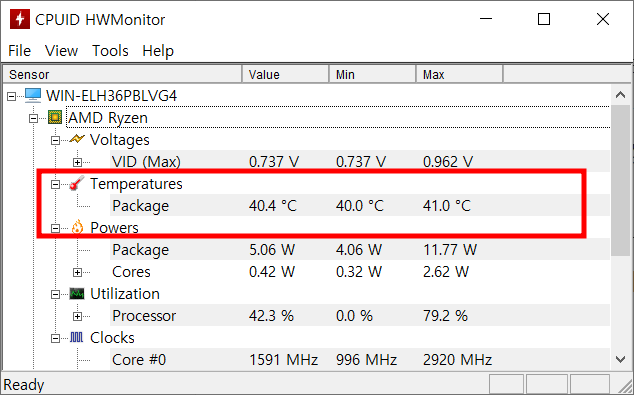Viewport: 634px width, 395px height.
Task: Click the Value column header
Action: 285,74
